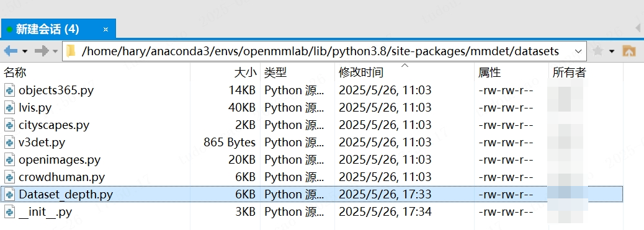Click the forward navigation arrow icon

point(42,51)
